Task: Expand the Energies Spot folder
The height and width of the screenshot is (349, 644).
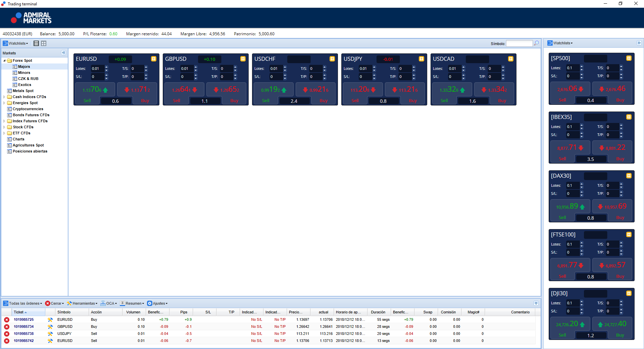Action: click(x=4, y=103)
